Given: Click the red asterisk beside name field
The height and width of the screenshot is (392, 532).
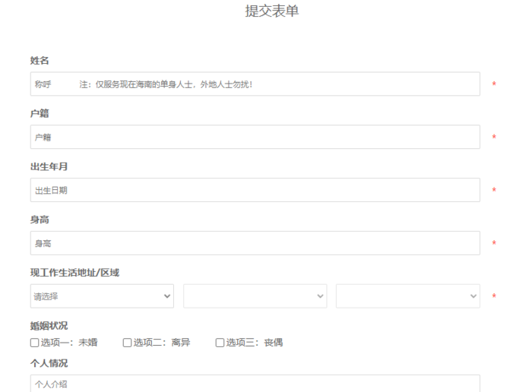Looking at the screenshot, I should tap(495, 85).
